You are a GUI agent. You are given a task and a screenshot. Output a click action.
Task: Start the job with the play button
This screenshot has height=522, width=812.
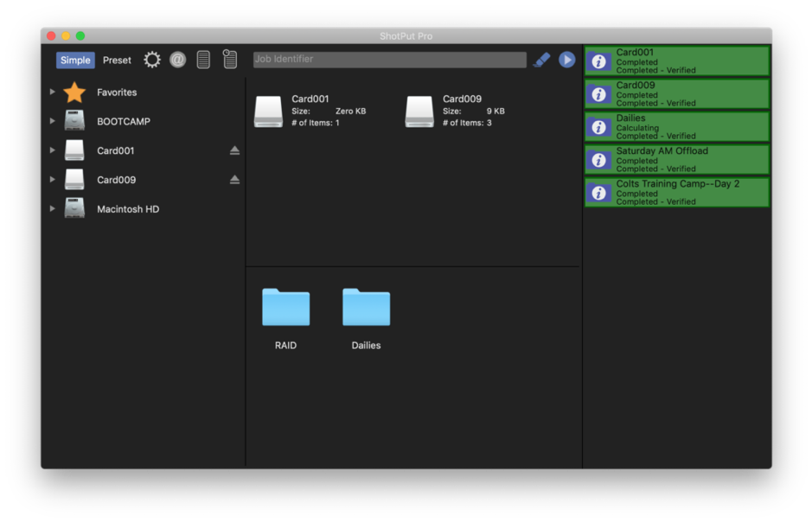click(566, 60)
